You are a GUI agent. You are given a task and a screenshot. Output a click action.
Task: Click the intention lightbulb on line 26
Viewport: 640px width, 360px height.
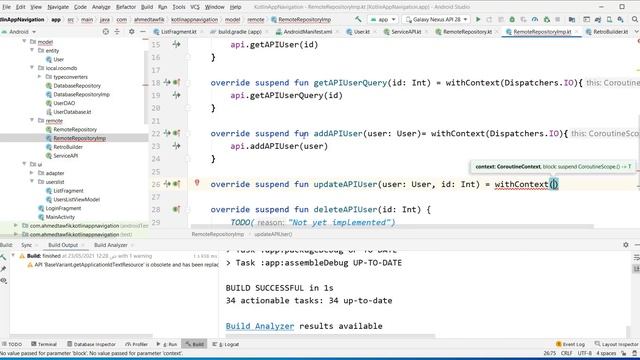click(197, 183)
